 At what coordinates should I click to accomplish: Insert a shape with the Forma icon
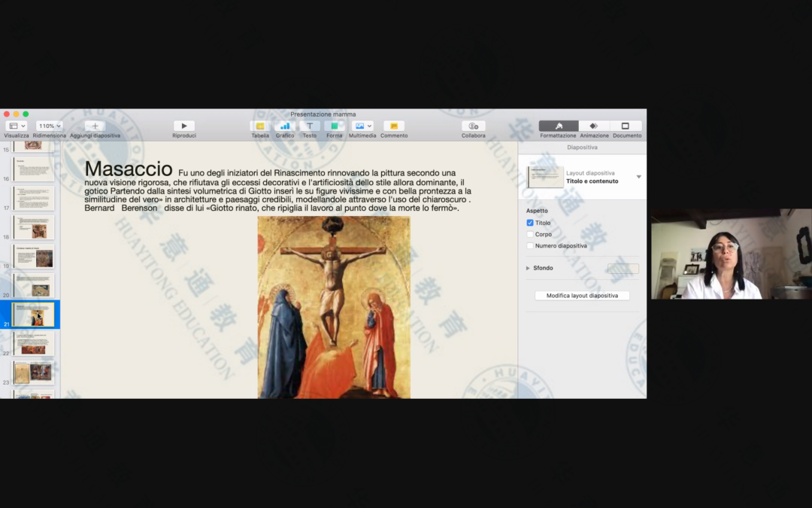tap(334, 126)
